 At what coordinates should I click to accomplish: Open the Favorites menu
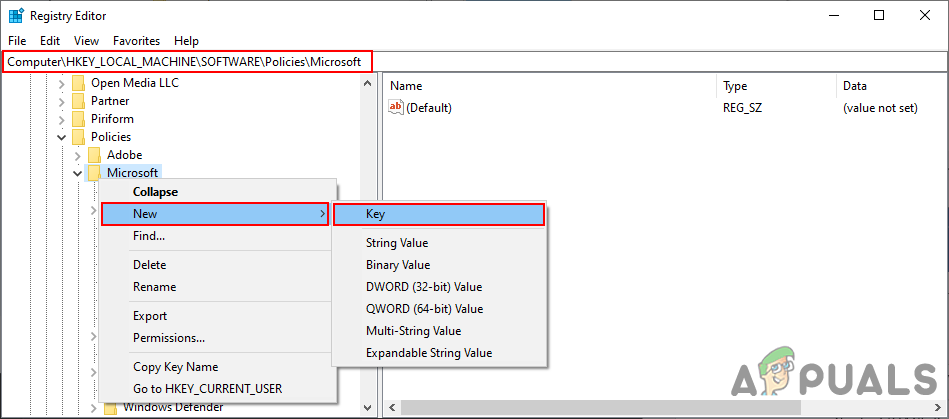pyautogui.click(x=136, y=41)
